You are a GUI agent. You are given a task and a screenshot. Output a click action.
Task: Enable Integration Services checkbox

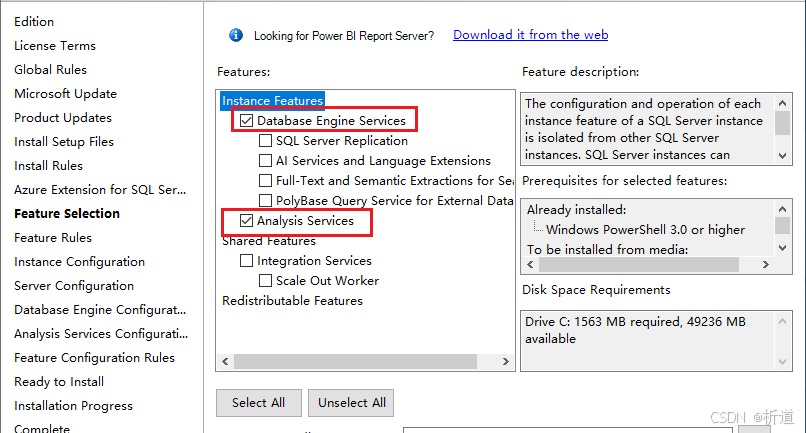(x=247, y=261)
